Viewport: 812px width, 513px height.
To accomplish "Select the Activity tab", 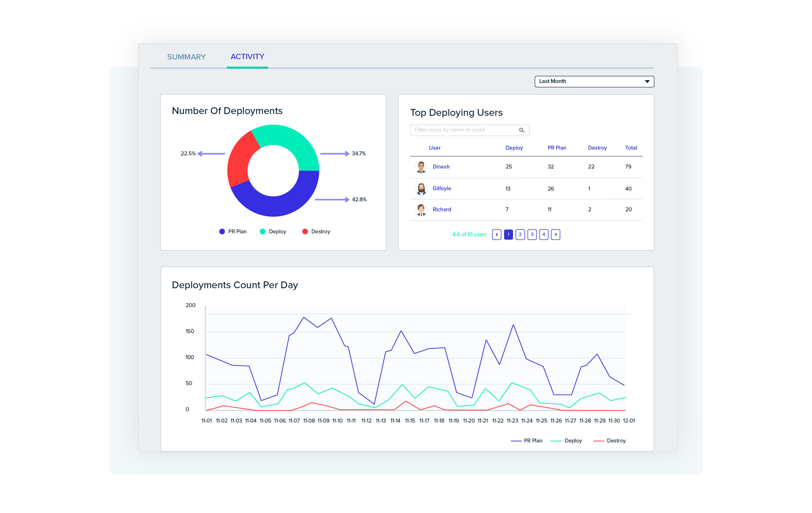I will [x=247, y=56].
